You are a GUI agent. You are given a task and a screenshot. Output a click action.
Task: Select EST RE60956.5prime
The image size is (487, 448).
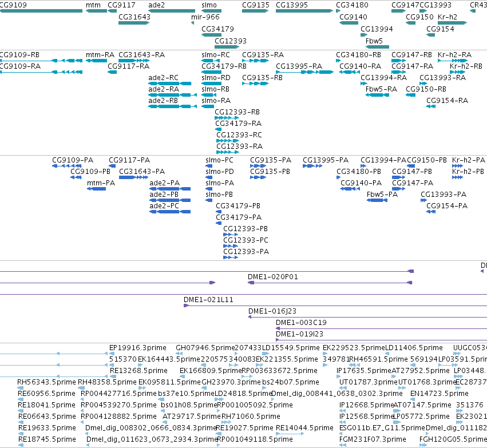coord(20,399)
